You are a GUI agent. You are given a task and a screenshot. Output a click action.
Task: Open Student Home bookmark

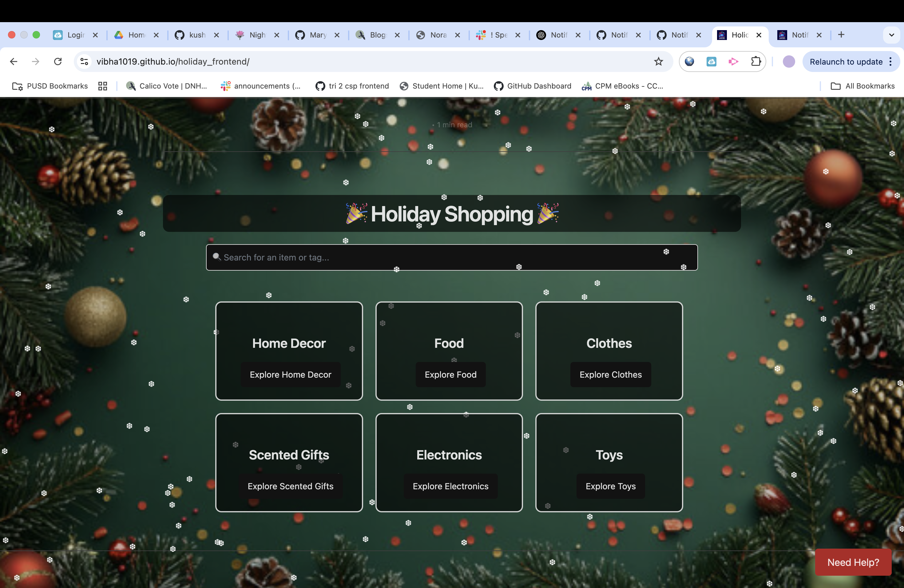point(442,86)
